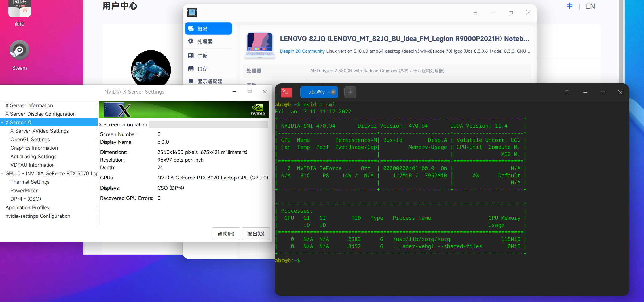Viewport: 644px width, 302px height.
Task: Maximize the NVIDIA X Server Settings window
Action: coord(250,92)
